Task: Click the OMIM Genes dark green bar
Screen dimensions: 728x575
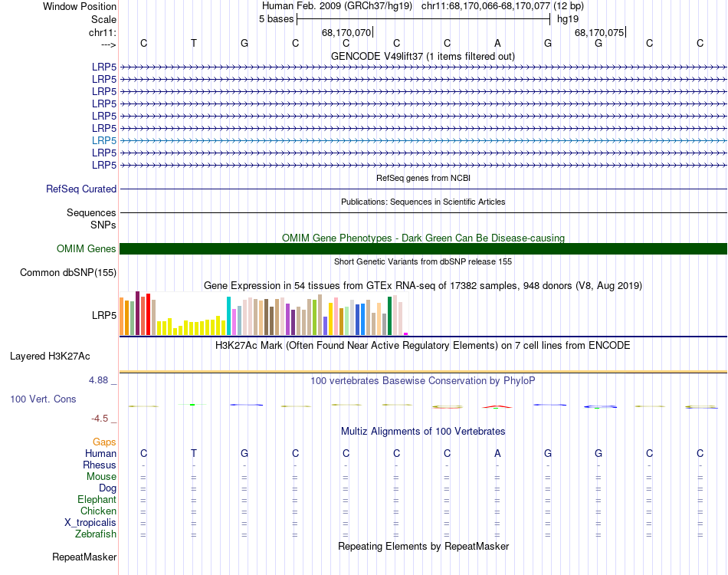Action: 423,248
